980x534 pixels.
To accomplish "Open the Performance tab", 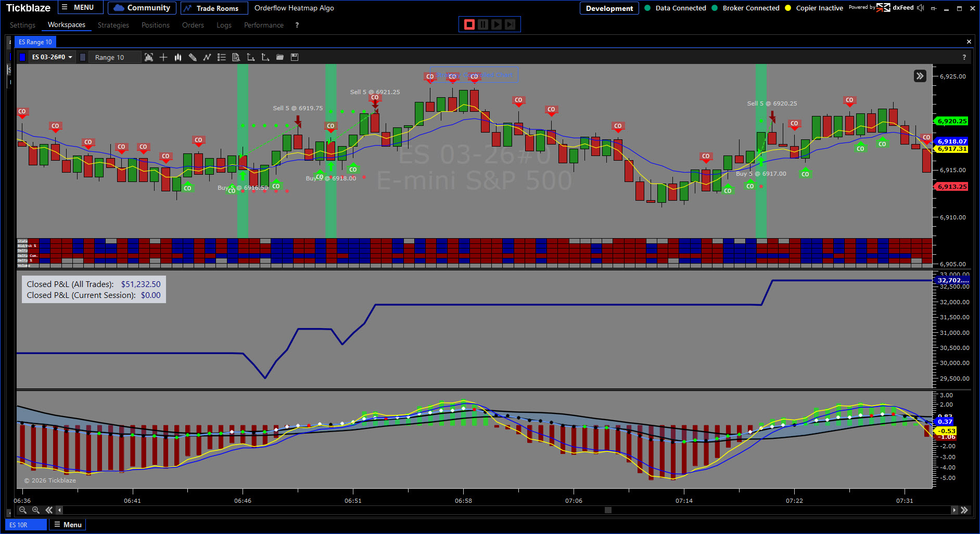I will pos(263,25).
